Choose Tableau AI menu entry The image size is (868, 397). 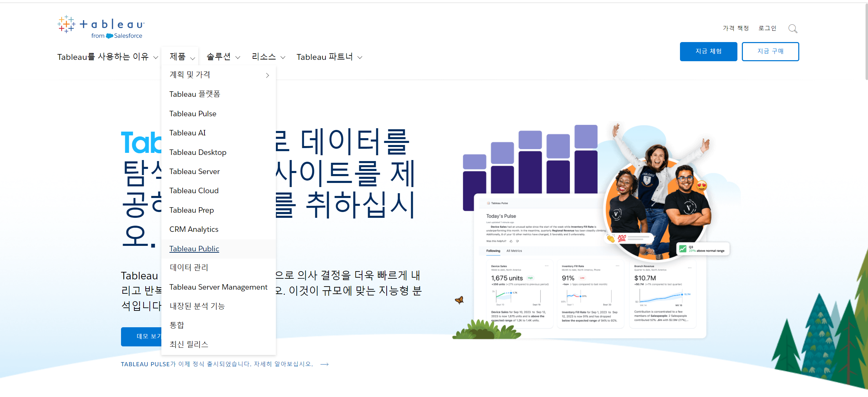[x=219, y=133]
